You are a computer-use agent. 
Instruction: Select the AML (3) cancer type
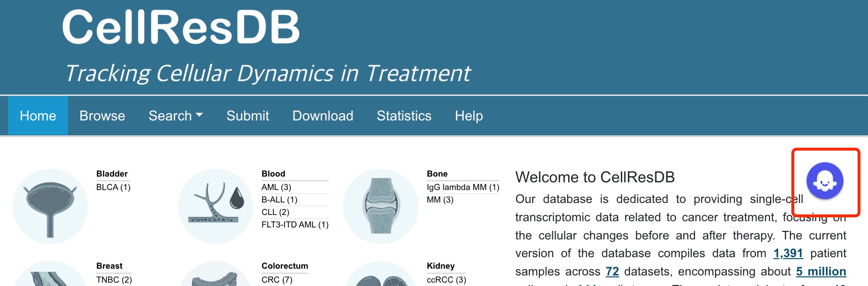pos(276,187)
